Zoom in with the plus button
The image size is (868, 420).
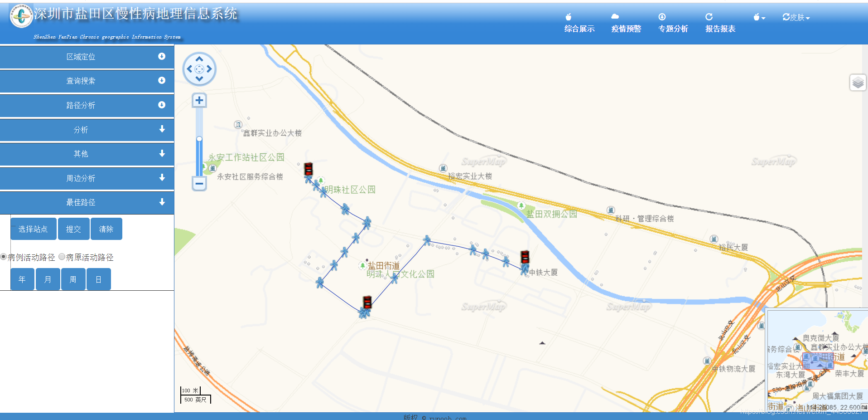click(199, 100)
